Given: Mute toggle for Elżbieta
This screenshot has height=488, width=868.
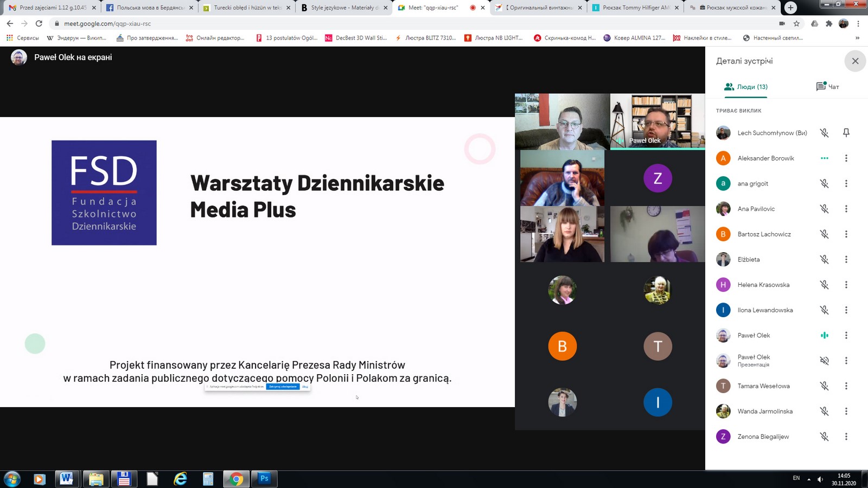Looking at the screenshot, I should coord(824,259).
